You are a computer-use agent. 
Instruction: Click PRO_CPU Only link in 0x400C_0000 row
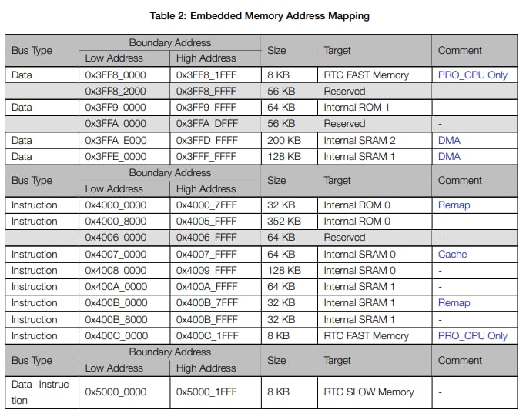(x=472, y=335)
